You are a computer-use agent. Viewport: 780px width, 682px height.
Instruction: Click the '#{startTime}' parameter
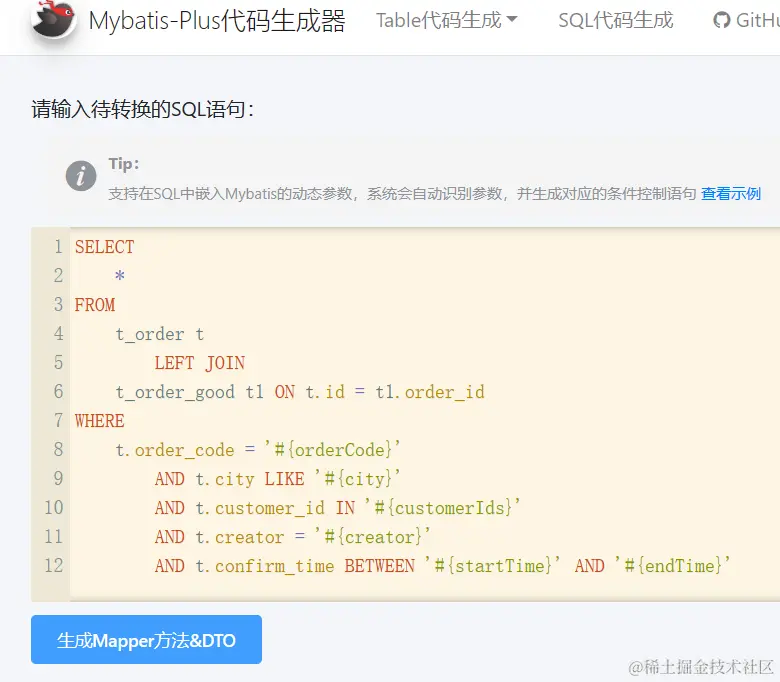(492, 565)
